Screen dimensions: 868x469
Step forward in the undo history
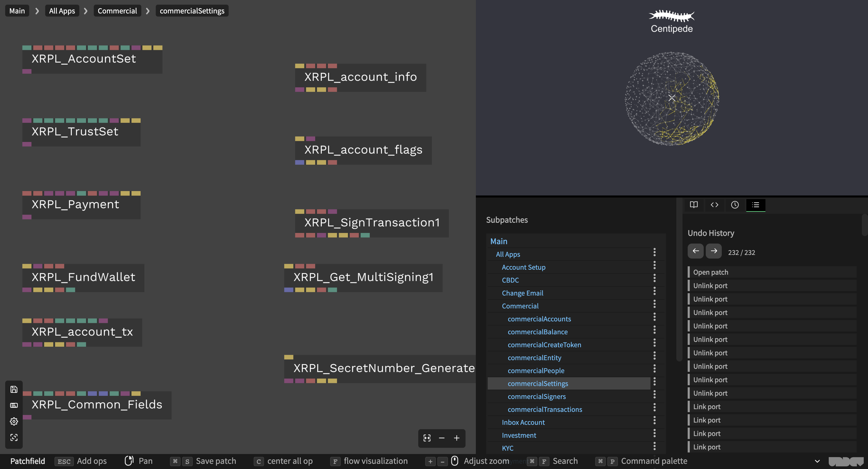[714, 251]
